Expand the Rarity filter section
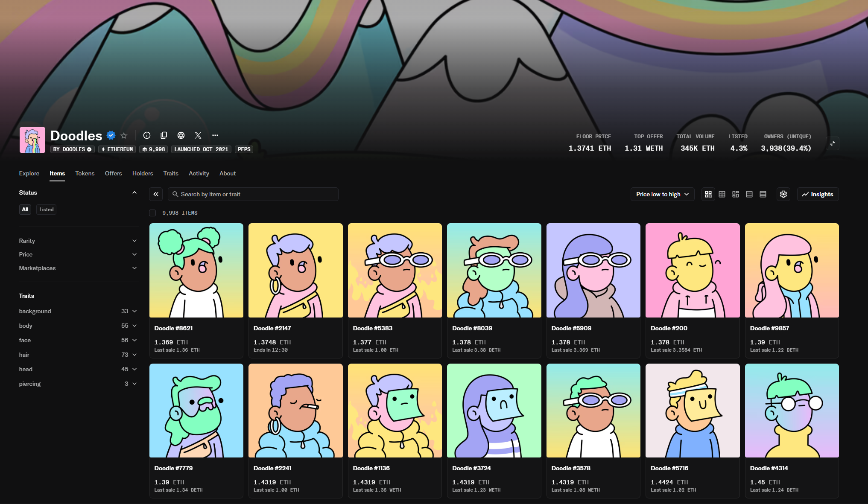 [x=78, y=240]
